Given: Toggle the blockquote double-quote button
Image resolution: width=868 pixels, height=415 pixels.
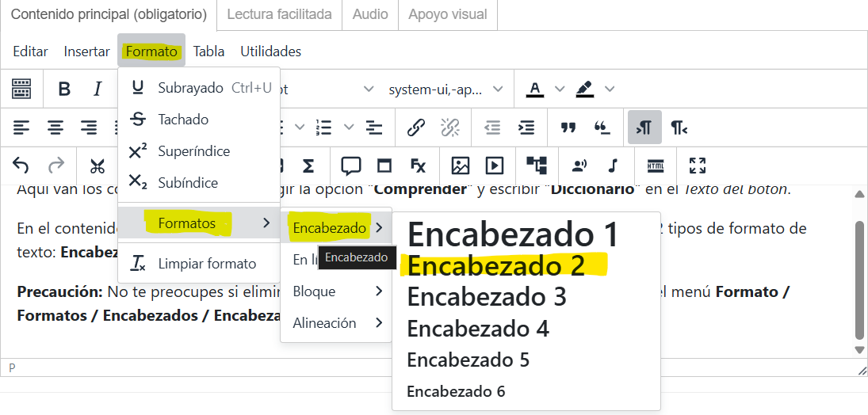Looking at the screenshot, I should click(x=568, y=128).
